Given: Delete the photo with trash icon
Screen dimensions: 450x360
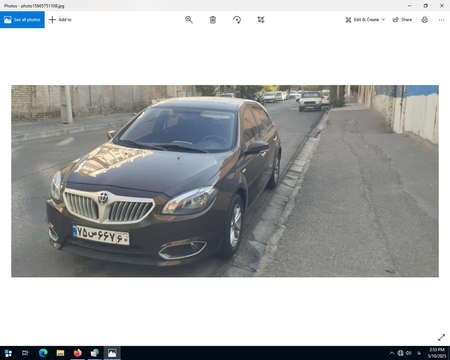Looking at the screenshot, I should (213, 20).
